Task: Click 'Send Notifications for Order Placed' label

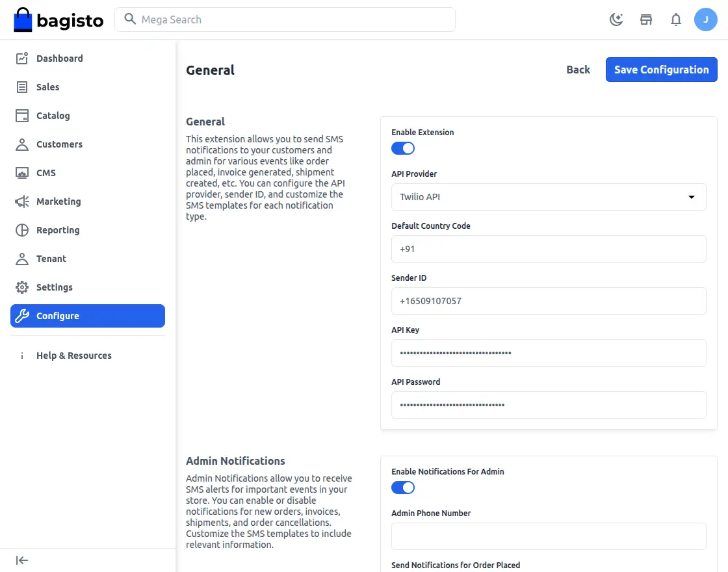Action: point(456,565)
